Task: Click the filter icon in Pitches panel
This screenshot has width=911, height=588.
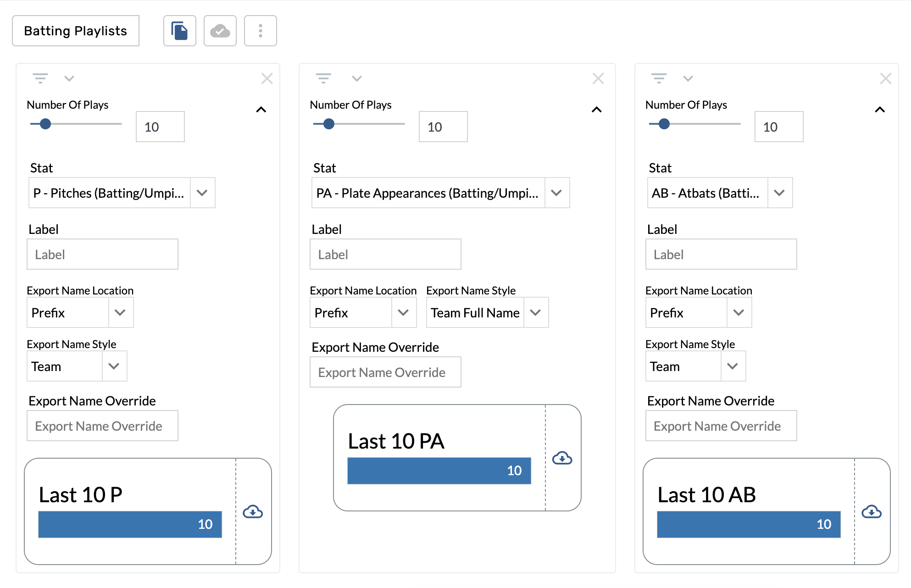Action: [x=40, y=78]
